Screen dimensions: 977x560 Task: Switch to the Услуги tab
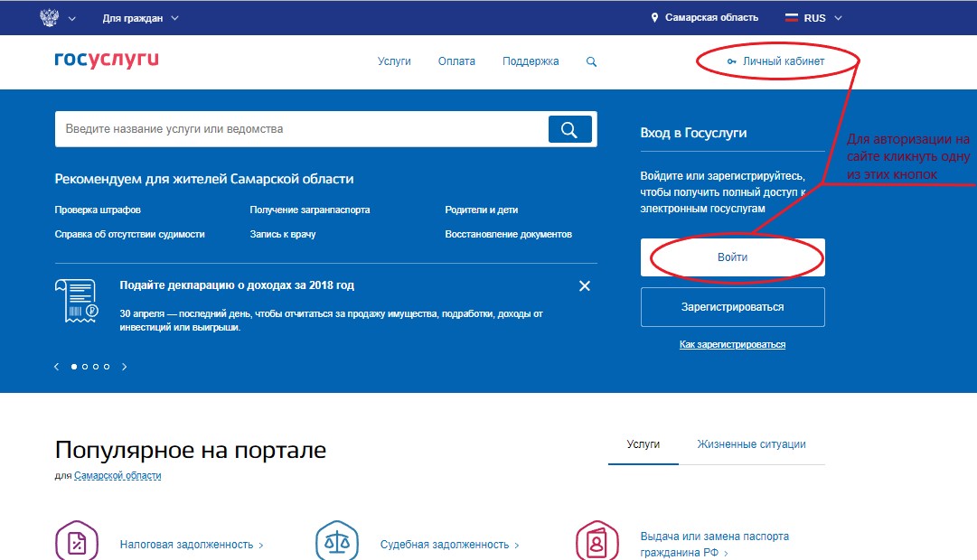pyautogui.click(x=643, y=444)
